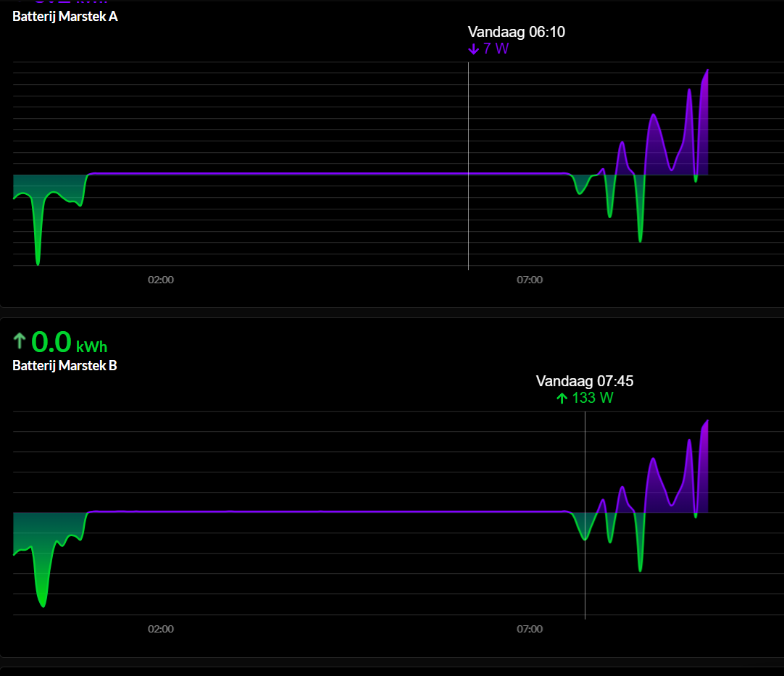Click the vertical cursor line in Marstek A chart
Image resolution: width=784 pixels, height=676 pixels.
pos(469,167)
